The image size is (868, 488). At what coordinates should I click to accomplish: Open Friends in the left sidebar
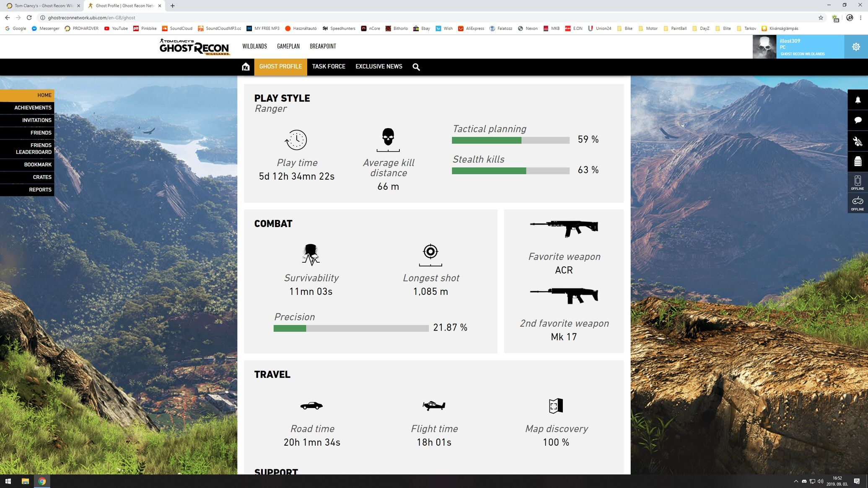[27, 133]
